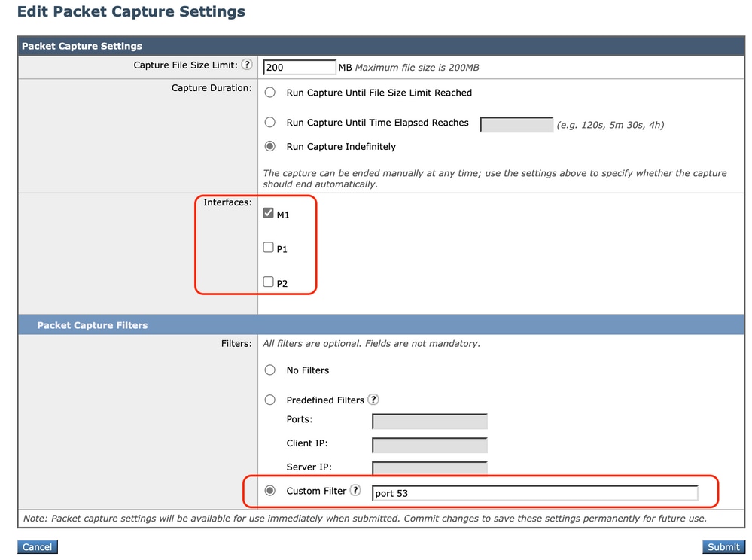Select Run Capture Indefinitely radio button
This screenshot has width=752, height=560.
[270, 146]
